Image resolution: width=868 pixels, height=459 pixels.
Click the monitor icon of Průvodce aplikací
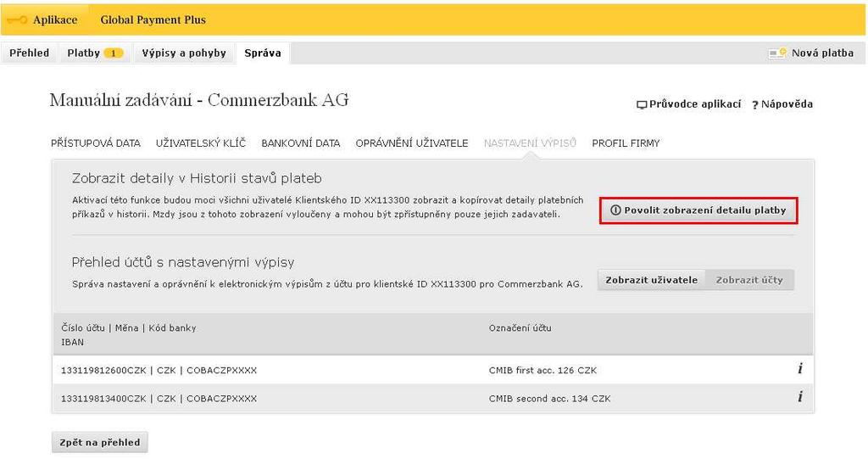pyautogui.click(x=642, y=104)
